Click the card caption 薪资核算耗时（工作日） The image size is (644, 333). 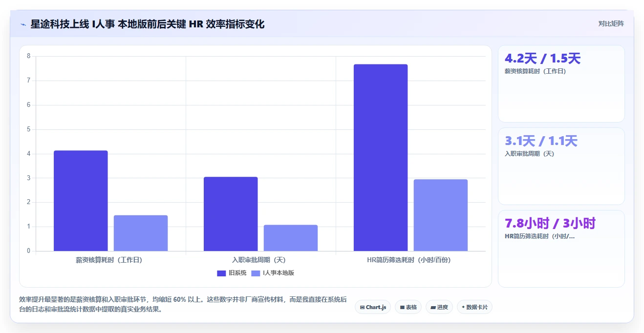(x=536, y=71)
